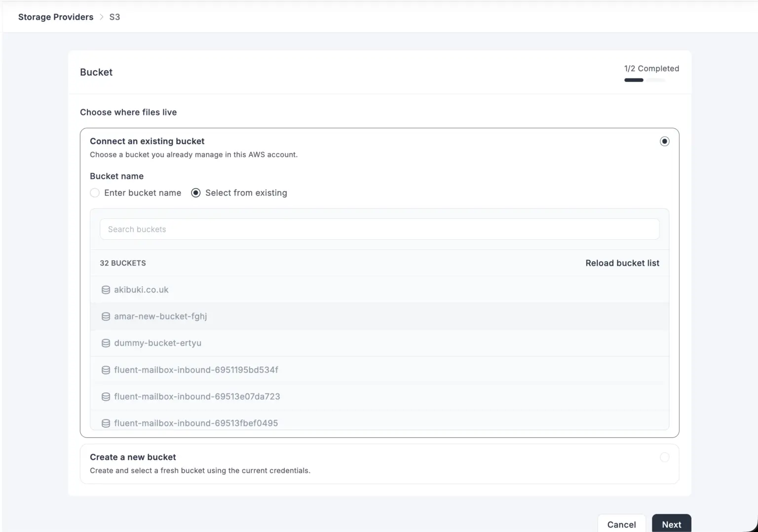
Task: Select the Create a new bucket radio button
Action: [665, 457]
